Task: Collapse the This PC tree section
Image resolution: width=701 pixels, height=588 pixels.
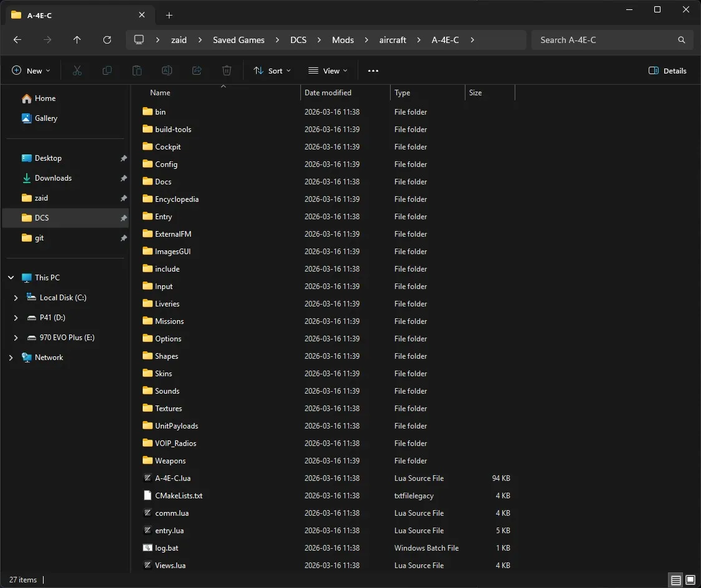Action: (10, 277)
